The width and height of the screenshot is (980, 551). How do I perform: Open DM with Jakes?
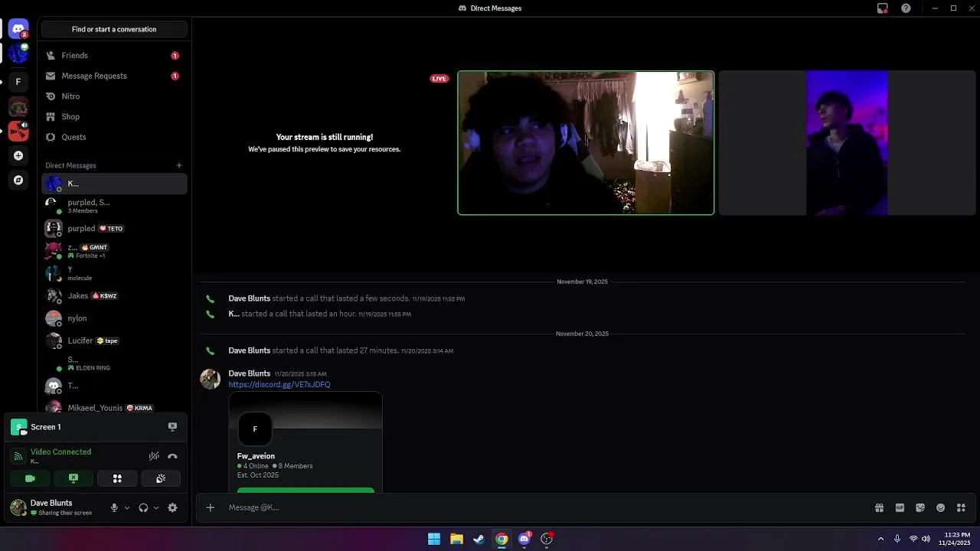coord(114,295)
